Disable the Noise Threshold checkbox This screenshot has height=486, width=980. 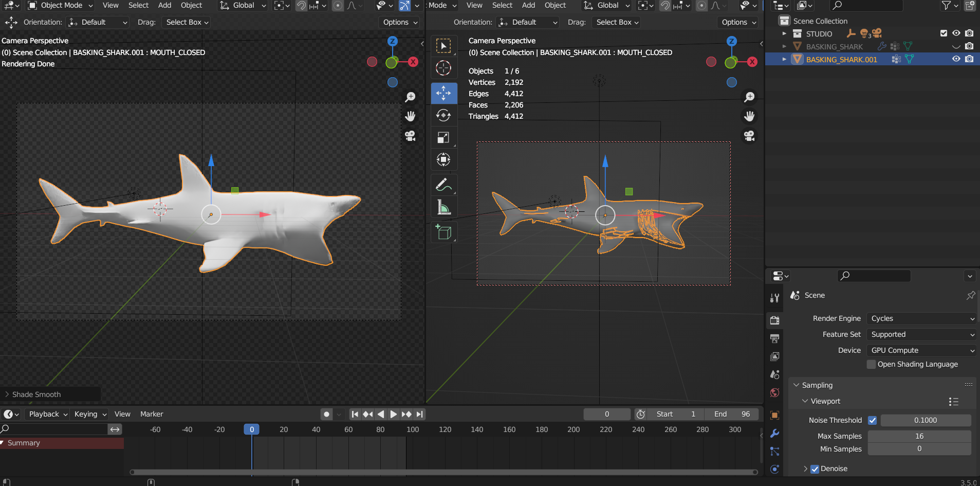click(872, 420)
